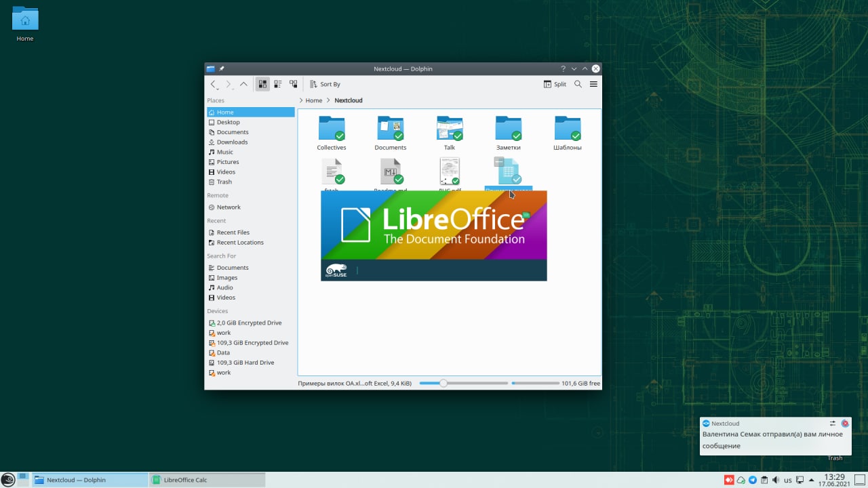Toggle selection marker on the spreadsheet file

(499, 161)
